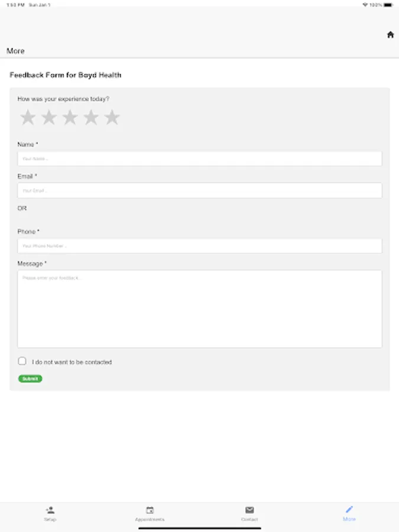
Task: Give a five-star rating with the last star
Action: [x=112, y=118]
